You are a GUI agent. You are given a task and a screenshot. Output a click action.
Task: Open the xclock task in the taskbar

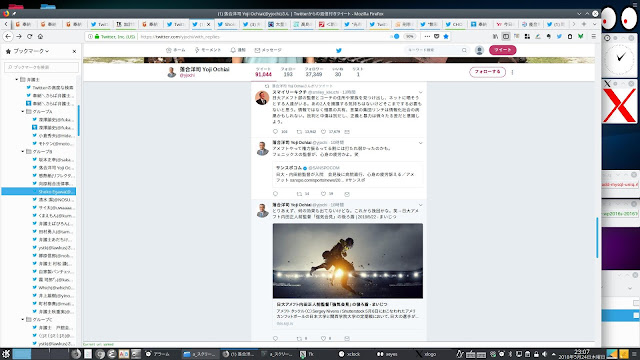[350, 354]
